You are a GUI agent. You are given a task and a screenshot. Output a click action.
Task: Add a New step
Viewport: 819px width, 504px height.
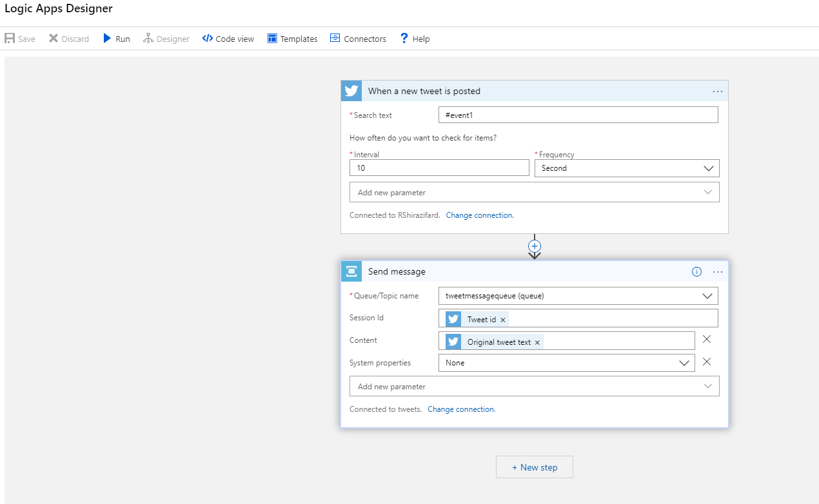535,467
